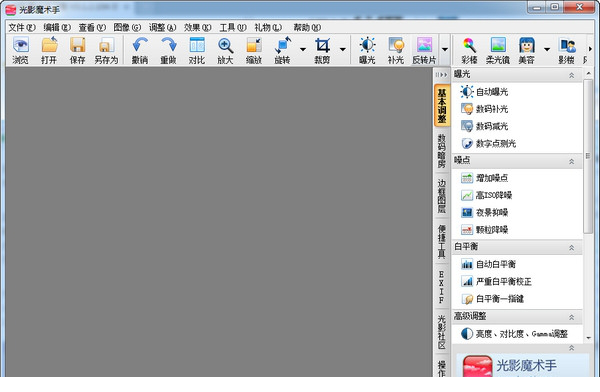Switch to the 边框图层 tab
The width and height of the screenshot is (600, 392).
(x=442, y=196)
